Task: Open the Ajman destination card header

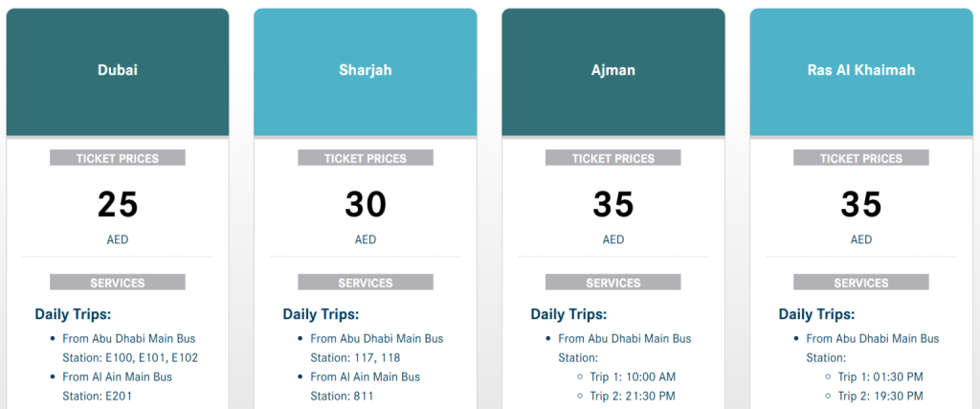Action: 613,72
